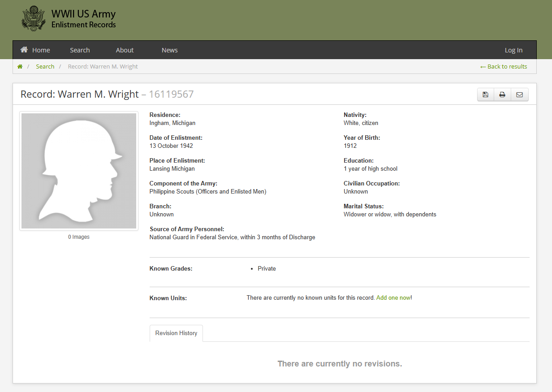Open Search in the navigation bar

[80, 50]
